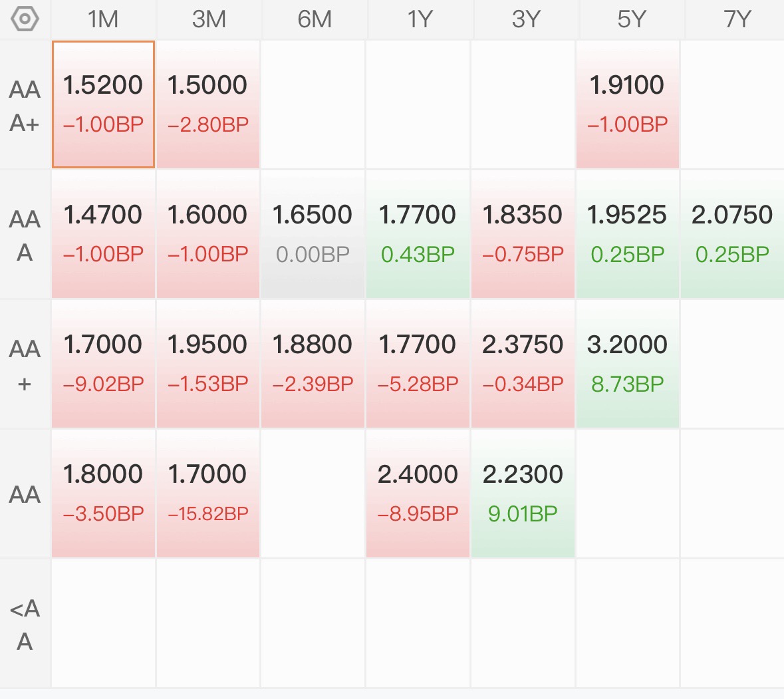This screenshot has height=699, width=784.
Task: Select AAA 1Y cell with 0.43BP
Action: (x=418, y=234)
